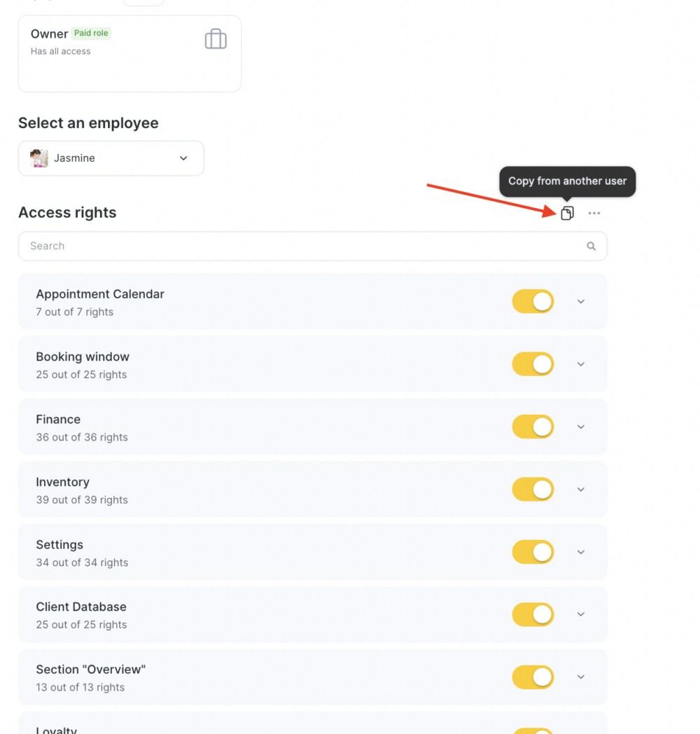Click the Paid role badge
Screen dimensions: 700x734
pos(91,33)
